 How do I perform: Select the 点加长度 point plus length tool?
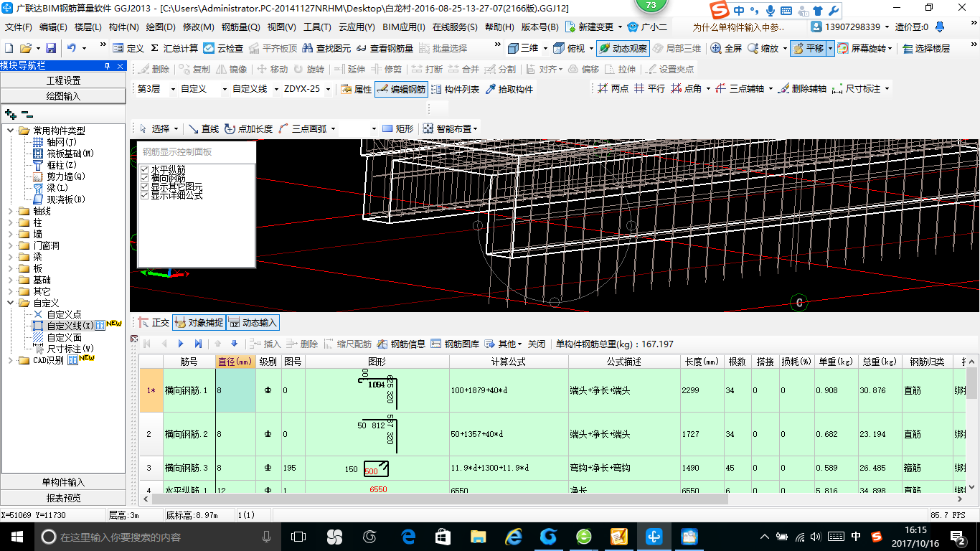pos(248,128)
